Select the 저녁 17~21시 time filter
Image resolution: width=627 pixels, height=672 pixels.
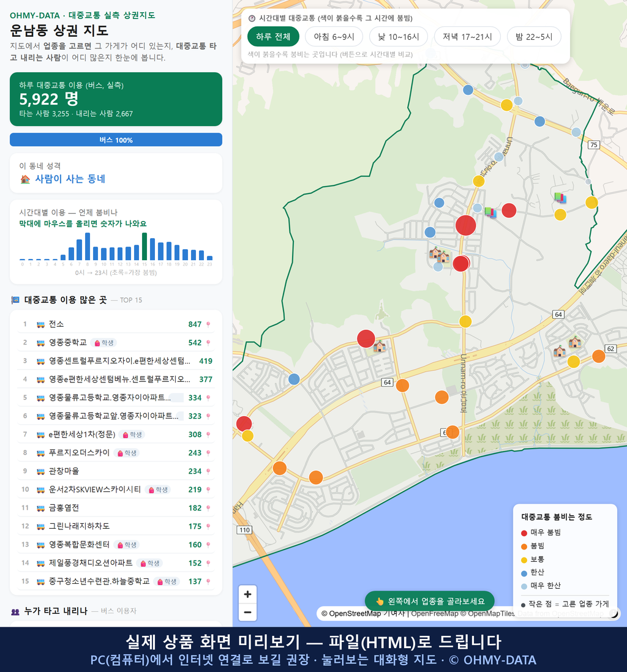pyautogui.click(x=467, y=37)
